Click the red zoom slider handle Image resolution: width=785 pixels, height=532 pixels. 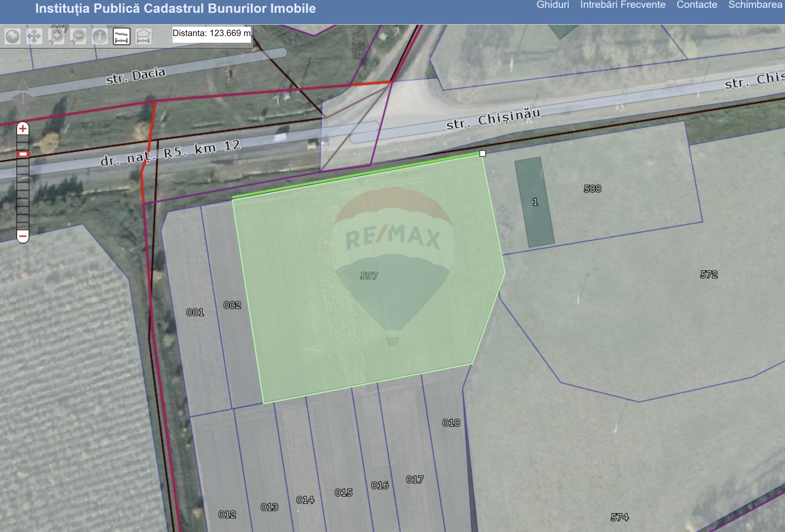[23, 154]
